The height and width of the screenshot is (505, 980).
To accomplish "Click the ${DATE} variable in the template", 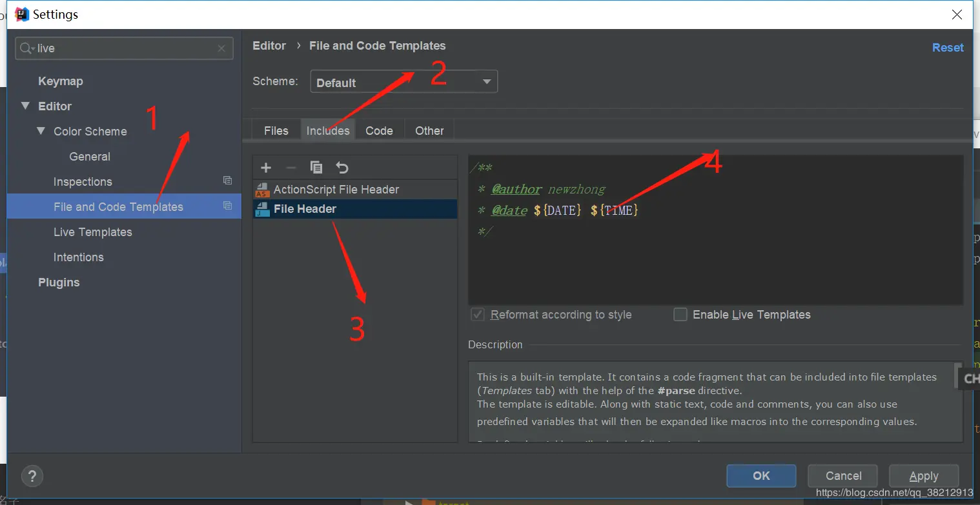I will 558,210.
